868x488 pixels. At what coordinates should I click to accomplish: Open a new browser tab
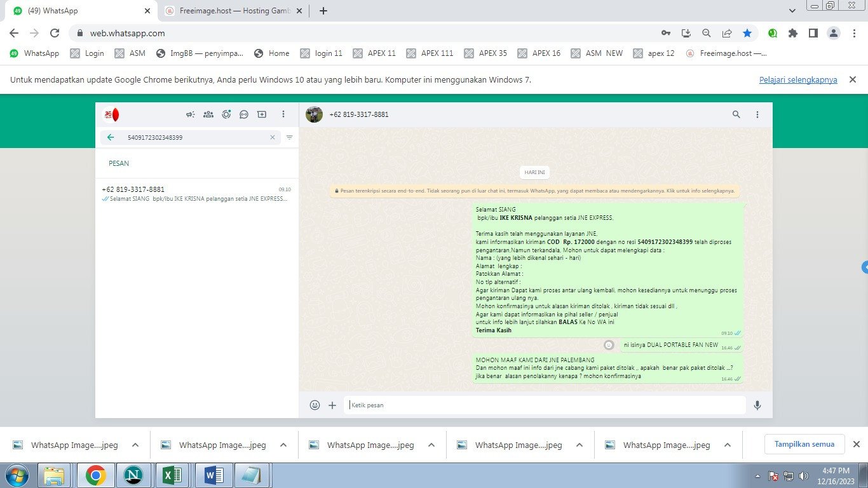tap(323, 11)
